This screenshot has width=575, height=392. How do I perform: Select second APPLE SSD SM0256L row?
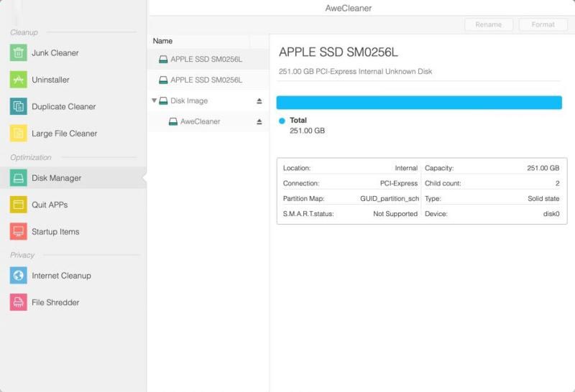(x=208, y=80)
